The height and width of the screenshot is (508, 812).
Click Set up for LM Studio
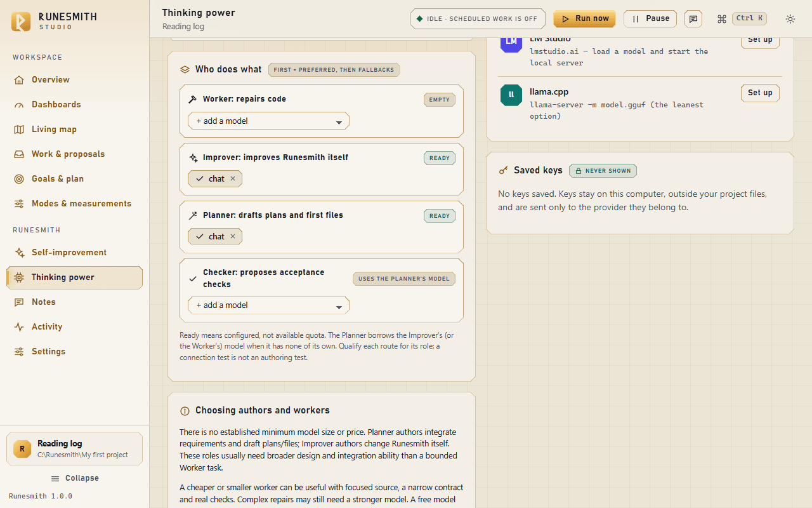(x=760, y=42)
